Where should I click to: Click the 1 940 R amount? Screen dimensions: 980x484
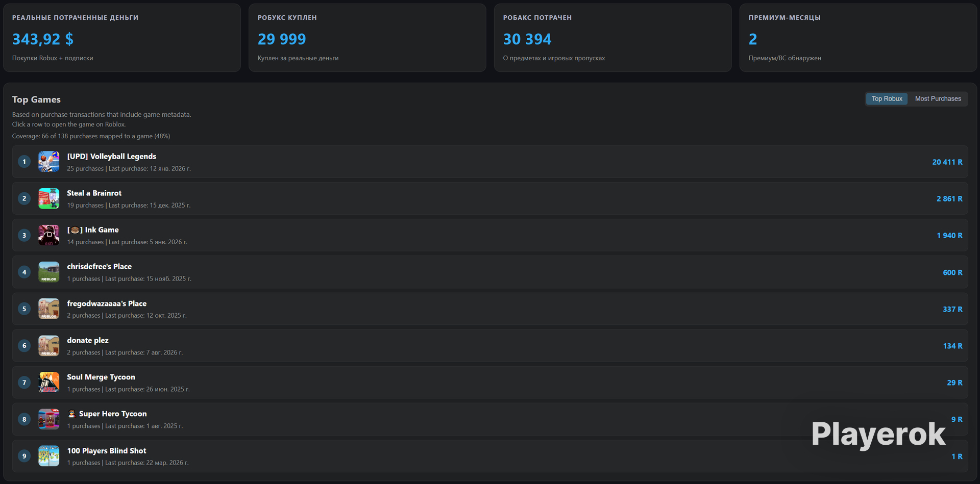coord(949,236)
